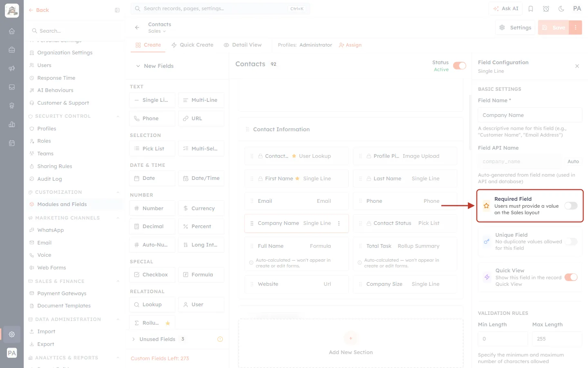Image resolution: width=588 pixels, height=368 pixels.
Task: Open the inbox icon in left rail
Action: [x=12, y=87]
